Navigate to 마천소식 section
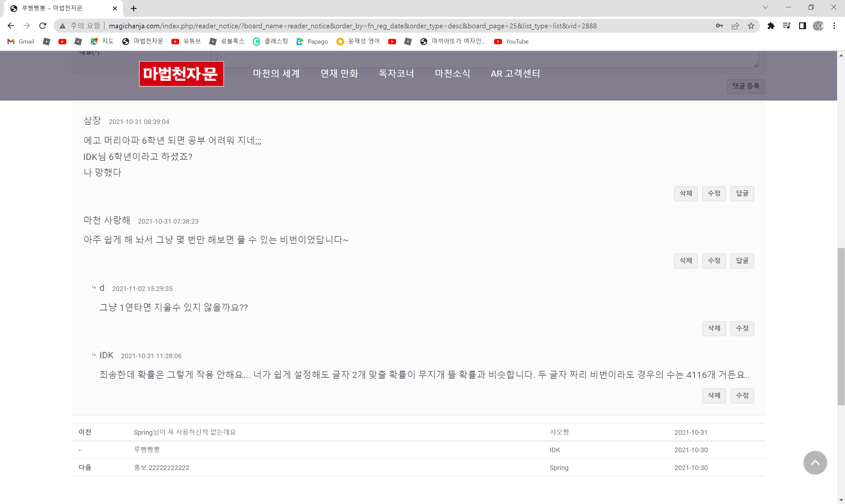The height and width of the screenshot is (504, 845). (x=453, y=73)
